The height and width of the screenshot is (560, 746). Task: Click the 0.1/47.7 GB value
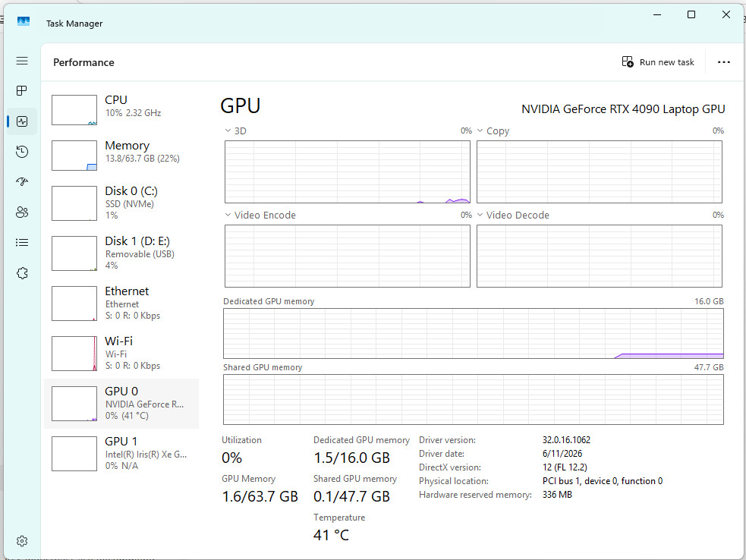pyautogui.click(x=351, y=496)
